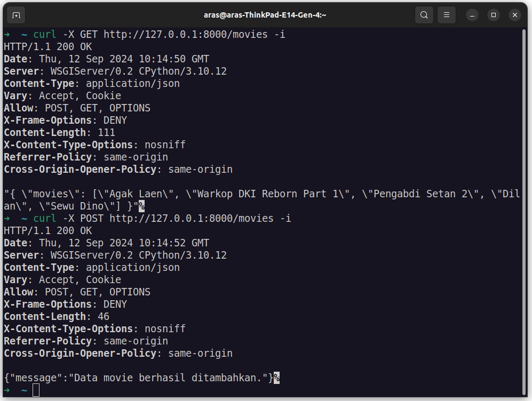Click the terminal cursor at the prompt
This screenshot has width=532, height=401.
[x=36, y=390]
